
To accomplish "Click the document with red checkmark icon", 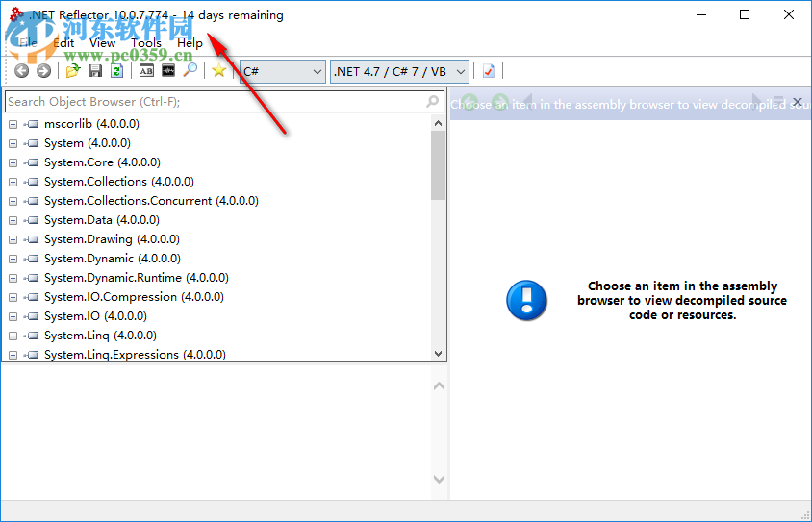I will (489, 71).
